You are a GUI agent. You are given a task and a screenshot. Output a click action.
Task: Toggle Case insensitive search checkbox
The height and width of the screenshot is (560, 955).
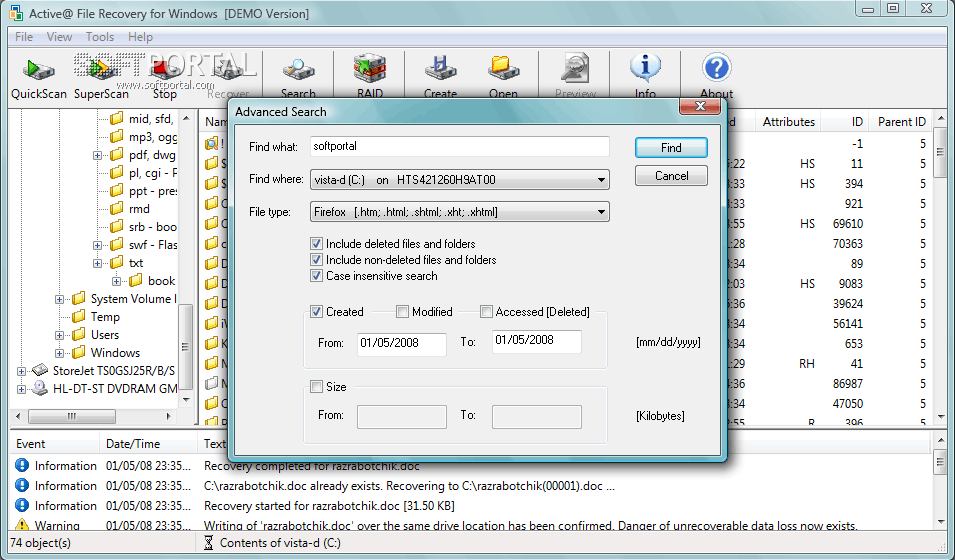(x=316, y=275)
